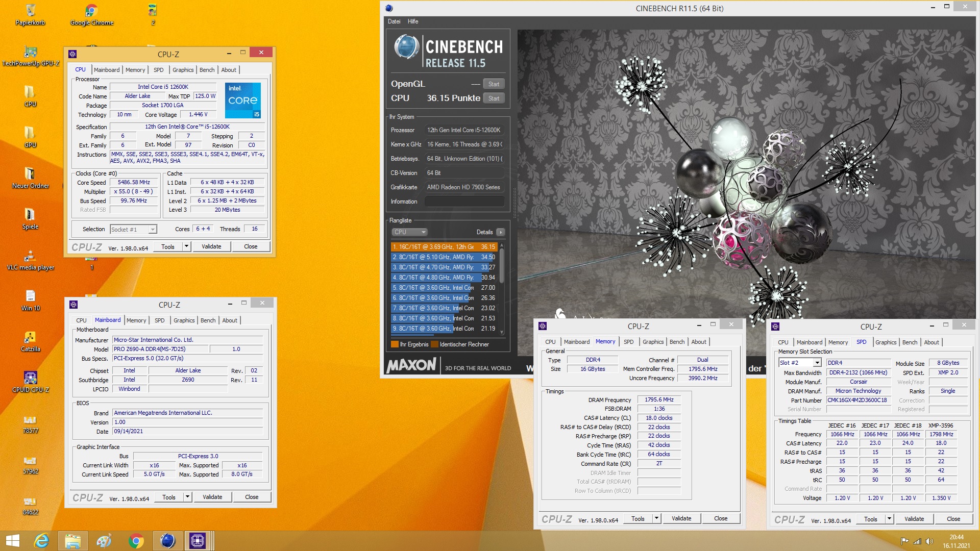Open the Catzilla desktop shortcut
980x551 pixels.
point(30,341)
